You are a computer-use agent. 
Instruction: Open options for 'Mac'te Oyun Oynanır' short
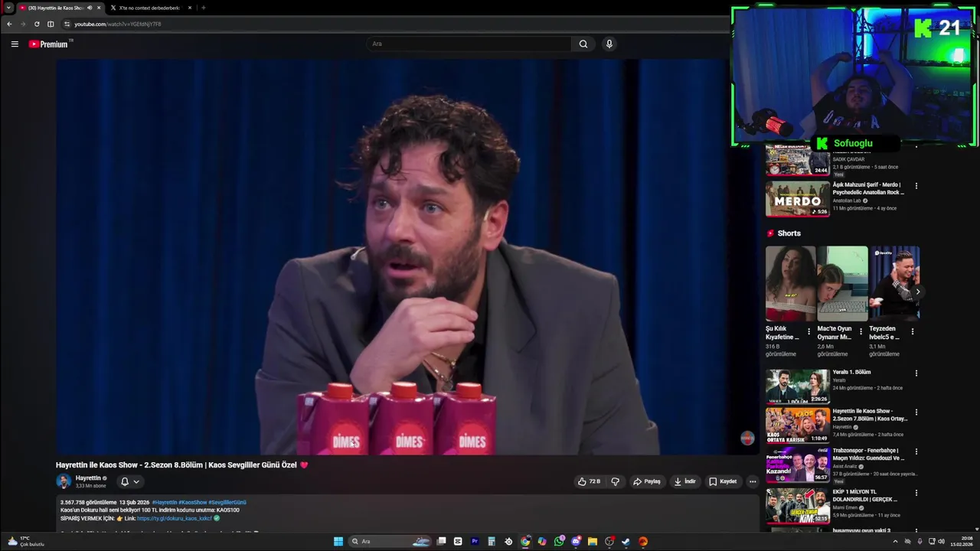tap(861, 332)
